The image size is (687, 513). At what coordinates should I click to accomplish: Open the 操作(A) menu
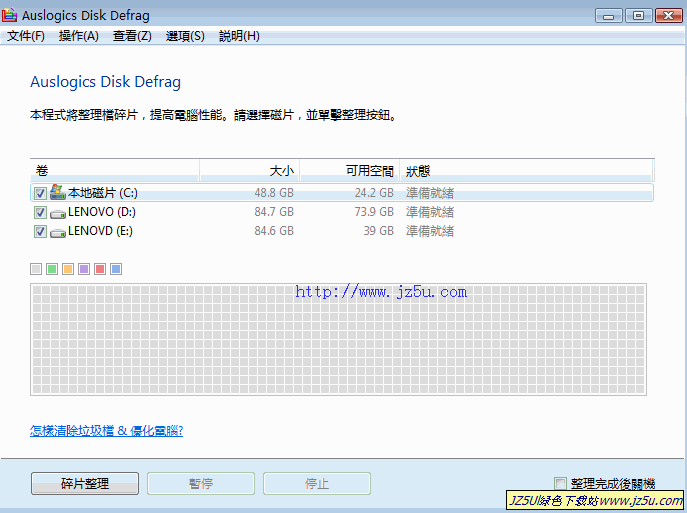(79, 36)
